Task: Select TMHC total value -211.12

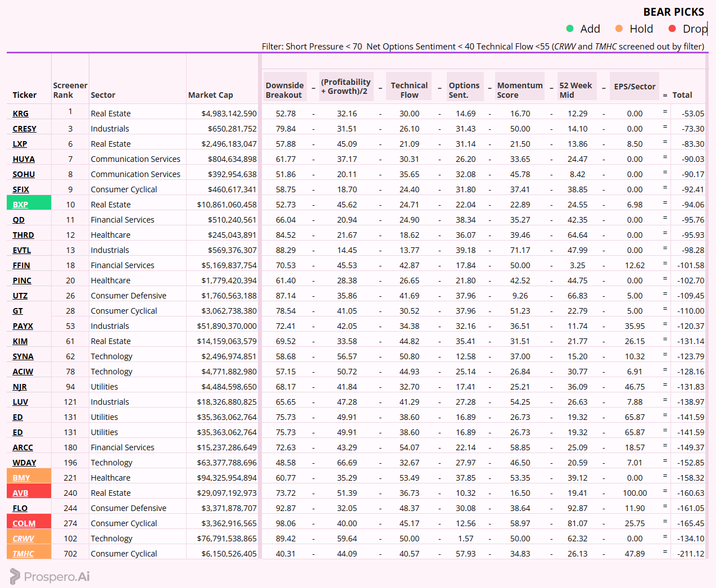Action: pos(691,554)
